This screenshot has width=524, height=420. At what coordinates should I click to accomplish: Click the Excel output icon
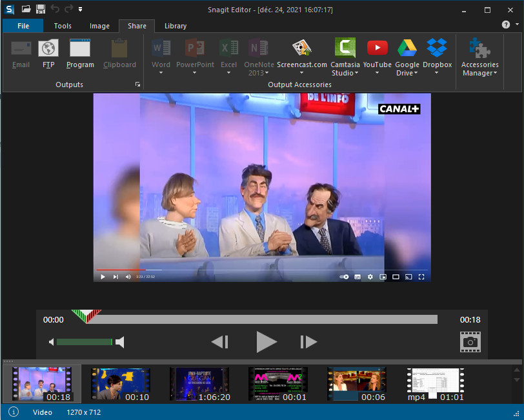coord(228,48)
